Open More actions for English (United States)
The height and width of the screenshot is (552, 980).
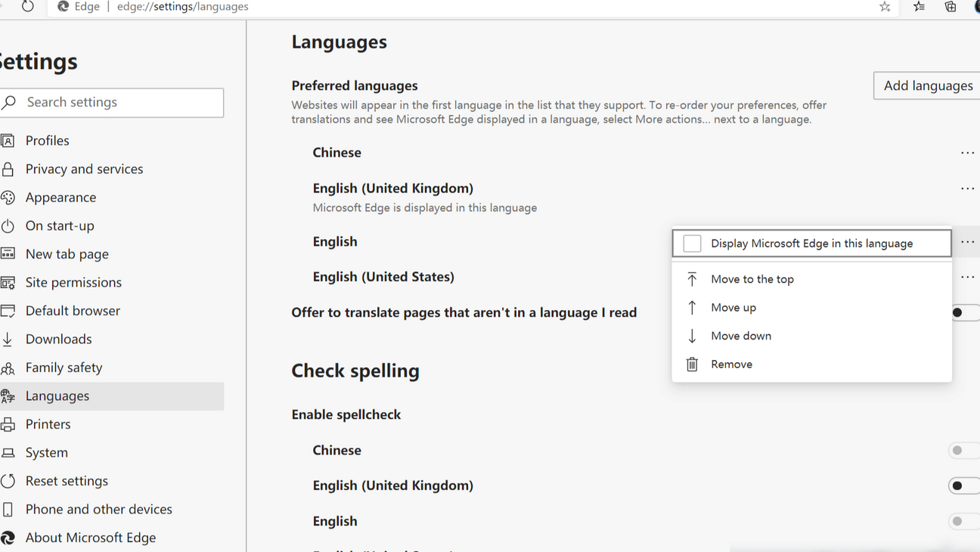pos(967,278)
